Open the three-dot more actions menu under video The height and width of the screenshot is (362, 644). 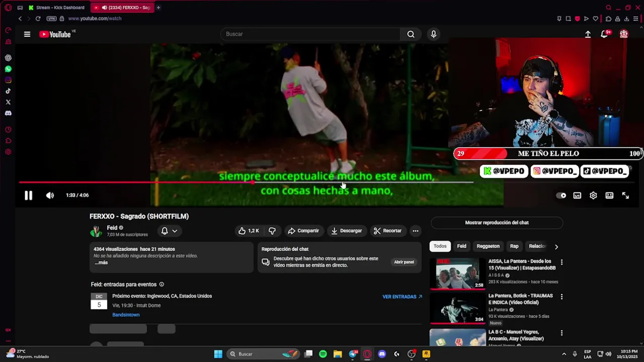[416, 231]
